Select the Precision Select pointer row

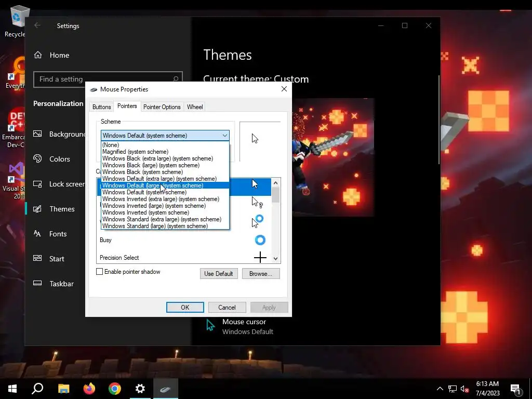(184, 258)
